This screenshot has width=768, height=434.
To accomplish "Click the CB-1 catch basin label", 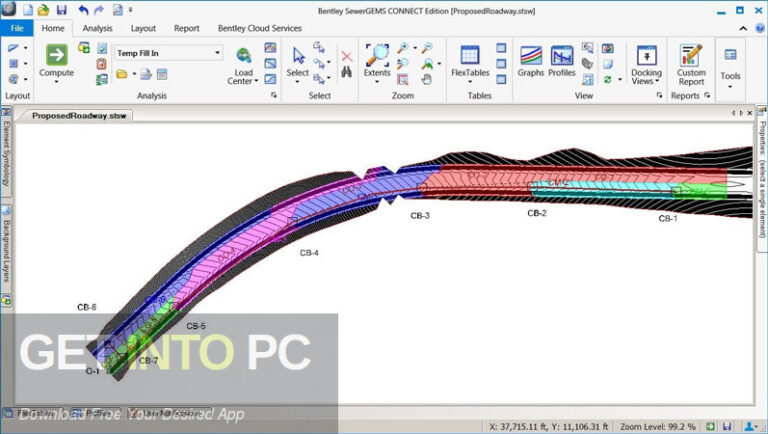I will click(x=668, y=218).
